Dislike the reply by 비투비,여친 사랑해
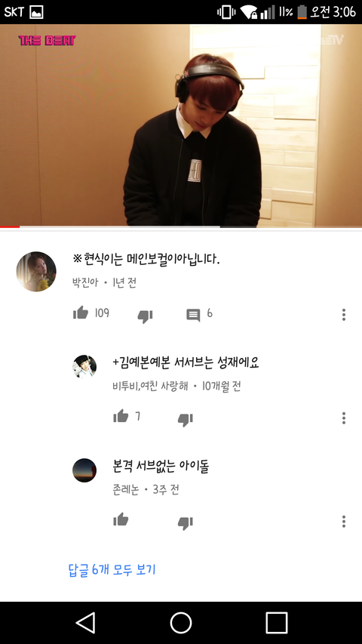The width and height of the screenshot is (362, 644). (x=185, y=419)
